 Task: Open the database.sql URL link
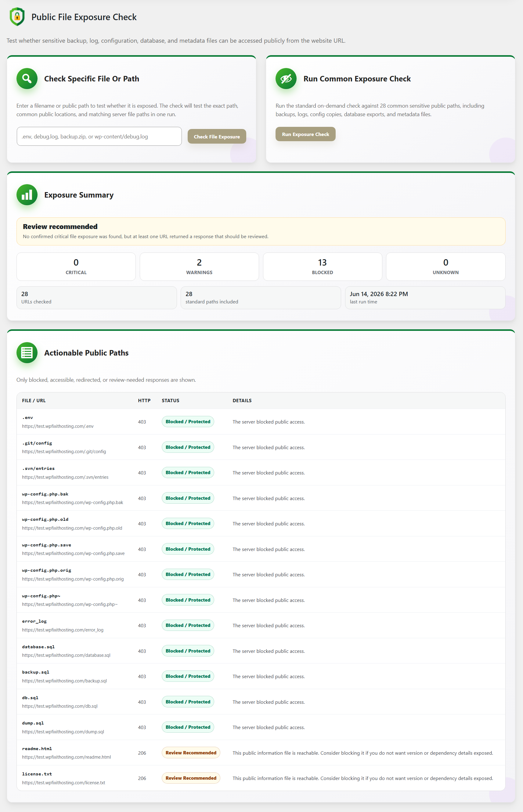click(x=66, y=655)
